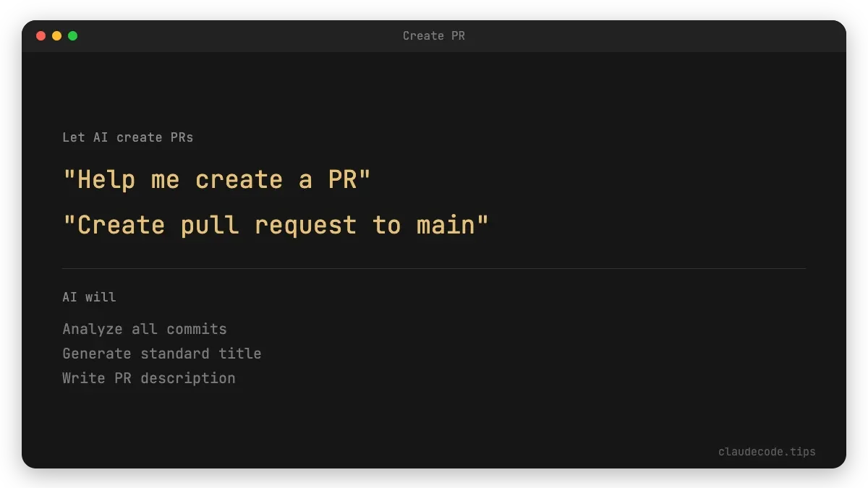
Task: Click the bottom-right watermark text
Action: tap(767, 451)
